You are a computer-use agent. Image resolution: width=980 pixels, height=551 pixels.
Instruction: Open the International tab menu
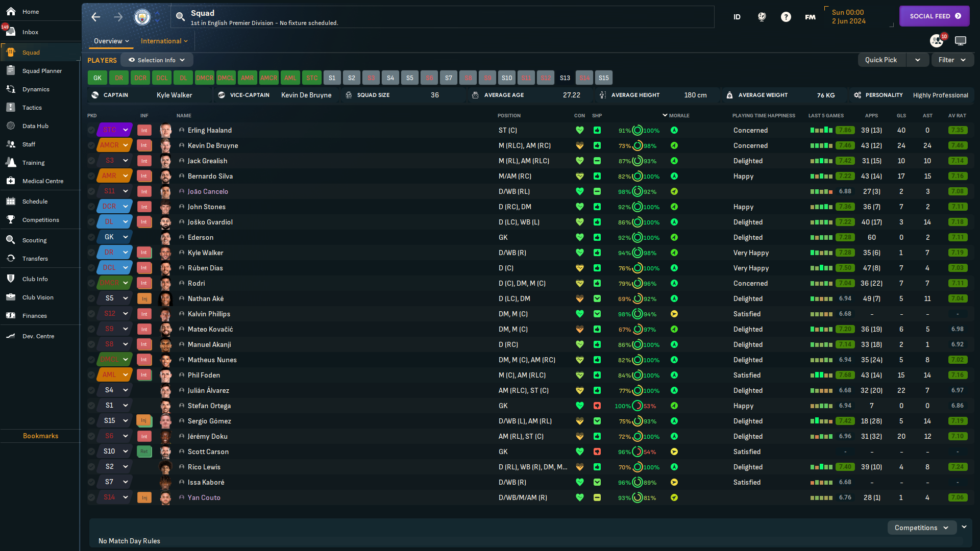point(164,41)
